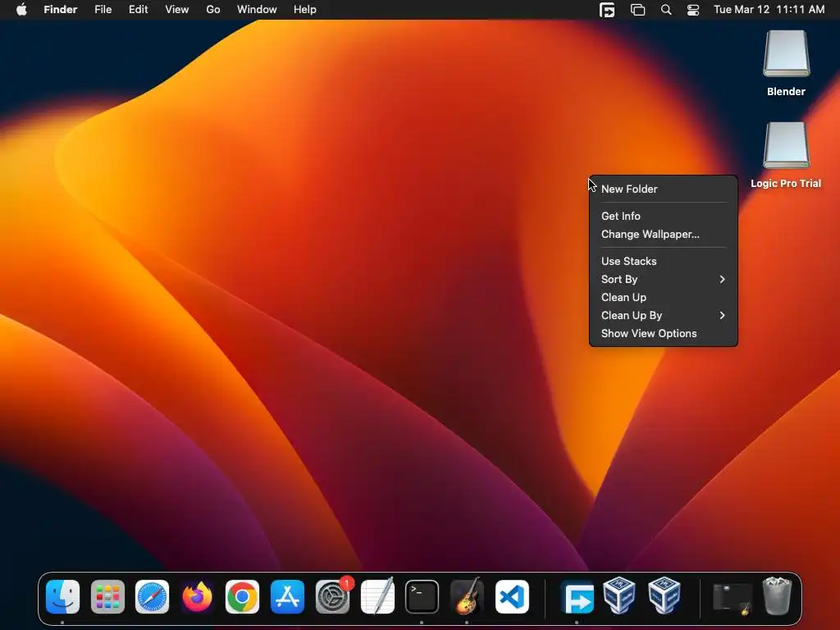Open Spotlight search in menu bar

pyautogui.click(x=666, y=10)
